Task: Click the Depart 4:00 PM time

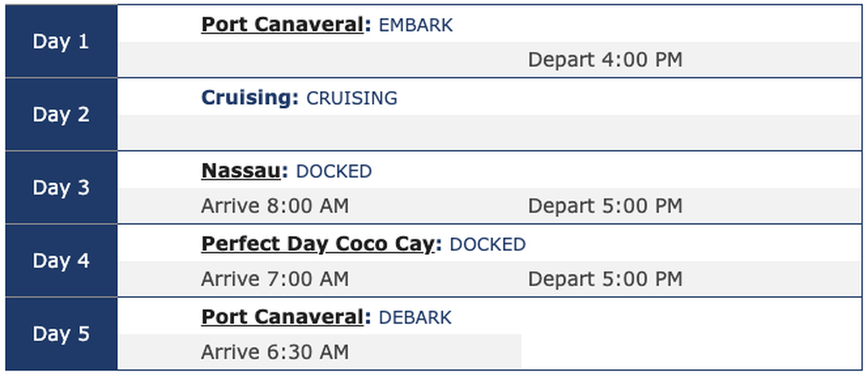Action: [605, 60]
